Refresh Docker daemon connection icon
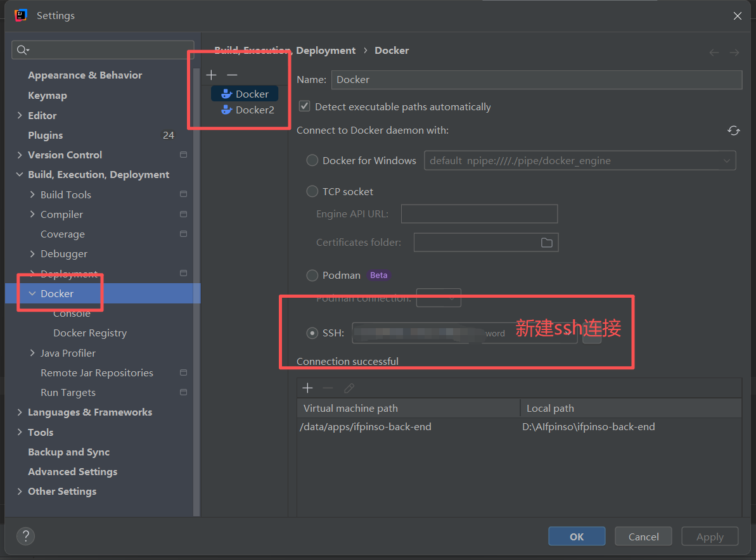Viewport: 756px width, 560px height. pos(733,130)
